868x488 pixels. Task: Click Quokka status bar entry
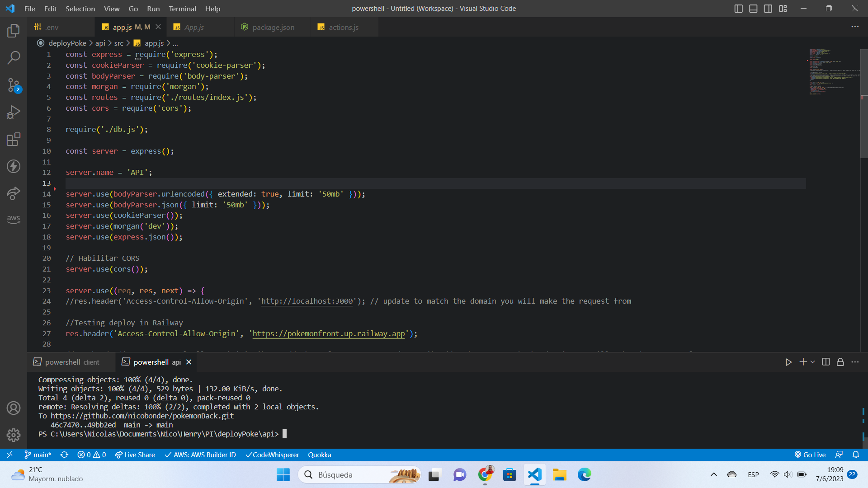point(320,455)
